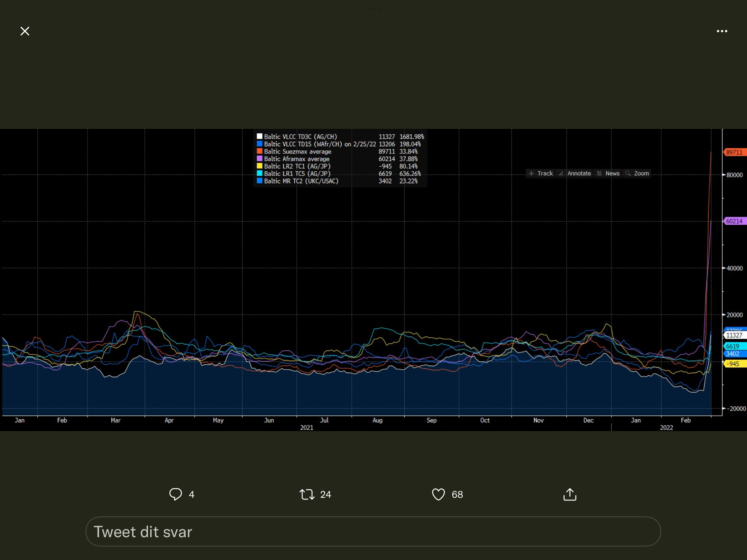Select the Annotate pencil tool
This screenshot has height=560, width=747.
pyautogui.click(x=575, y=173)
